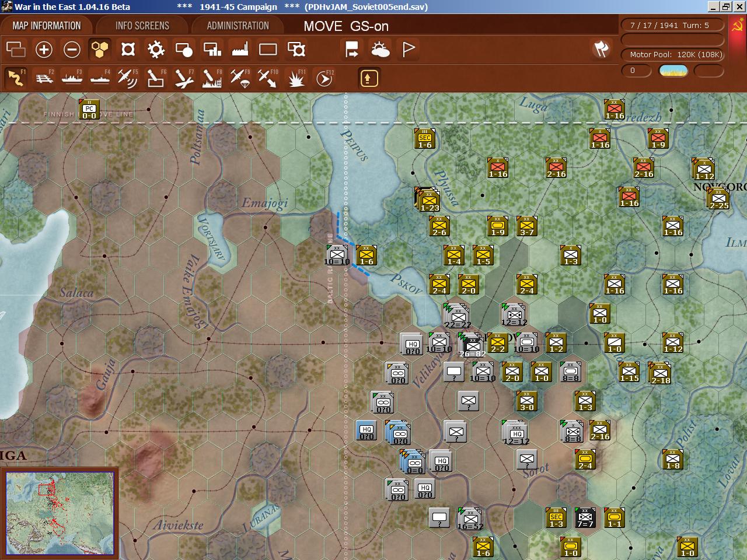Toggle the rectangle-with-bars overlay icon

click(x=212, y=50)
